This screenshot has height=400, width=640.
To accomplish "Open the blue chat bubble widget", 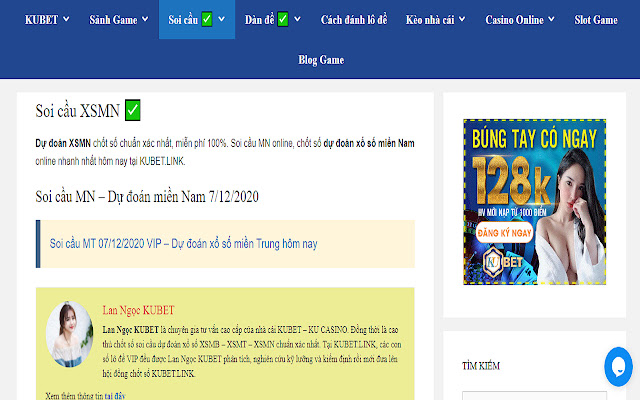I will pos(618,367).
